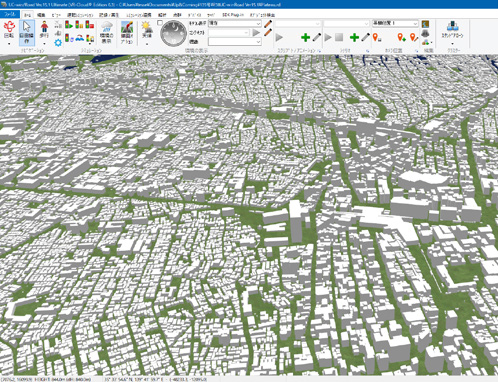
Task: Expand the model display combo box
Action: [x=235, y=23]
